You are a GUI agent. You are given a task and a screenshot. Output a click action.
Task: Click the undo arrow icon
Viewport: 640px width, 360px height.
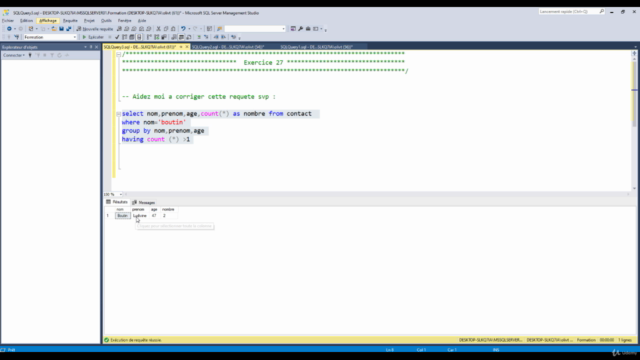click(183, 29)
